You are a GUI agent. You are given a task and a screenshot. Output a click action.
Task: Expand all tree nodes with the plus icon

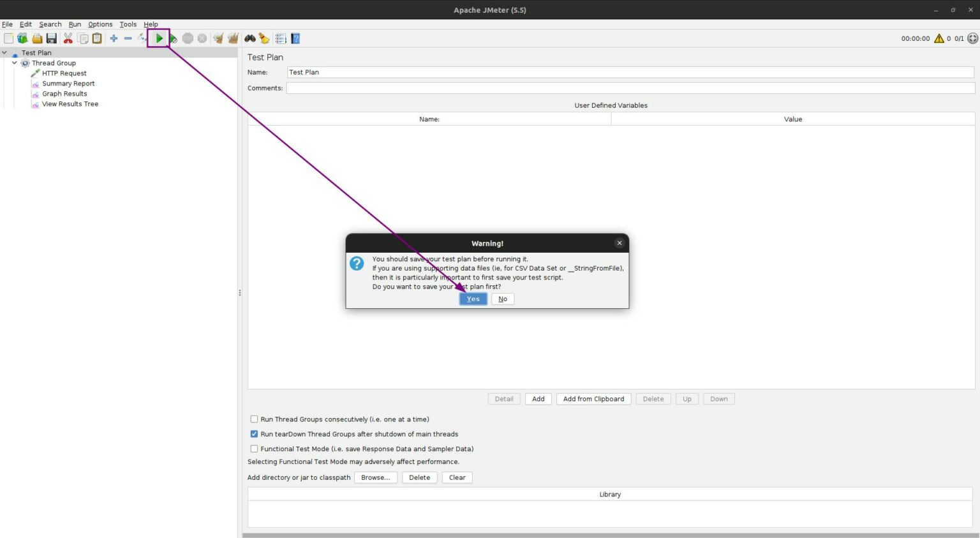point(113,38)
